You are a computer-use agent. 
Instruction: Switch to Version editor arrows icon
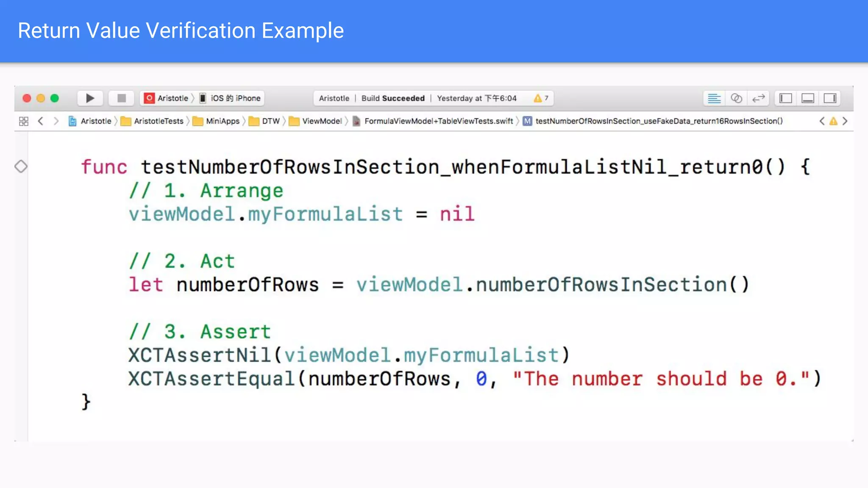click(x=758, y=98)
